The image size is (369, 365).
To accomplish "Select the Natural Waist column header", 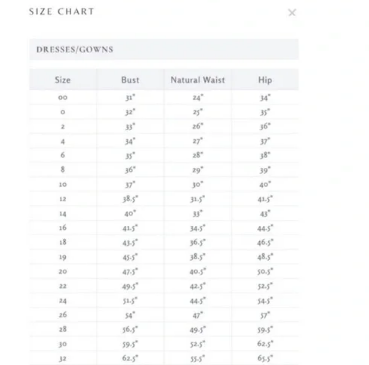I will 198,80.
